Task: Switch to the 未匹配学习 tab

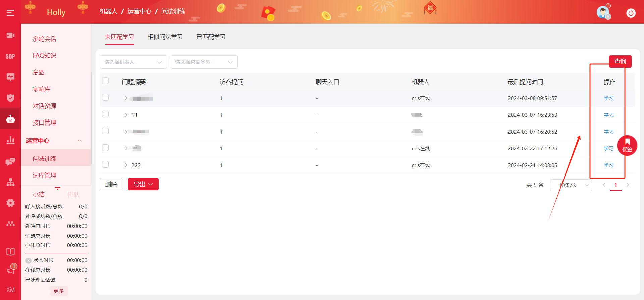Action: pyautogui.click(x=119, y=37)
